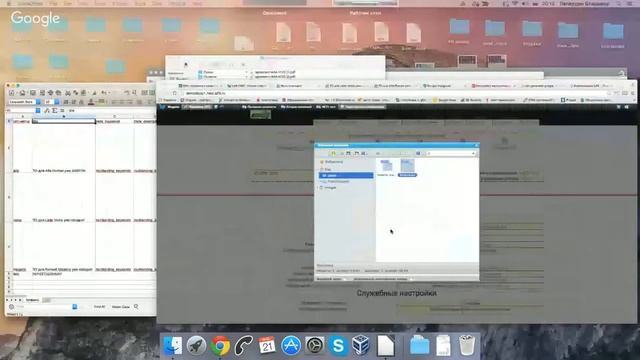
Task: Open the blue folder stack in Dock
Action: [x=420, y=346]
